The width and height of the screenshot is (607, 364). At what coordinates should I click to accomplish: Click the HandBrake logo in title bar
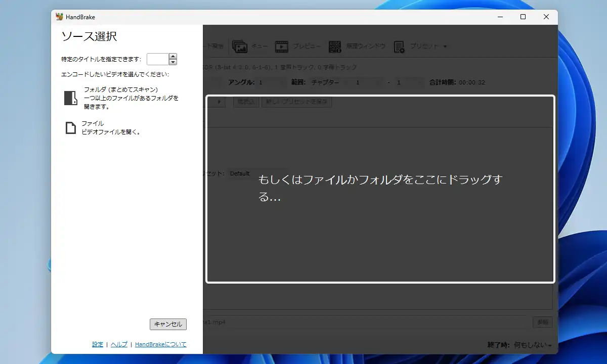coord(60,17)
